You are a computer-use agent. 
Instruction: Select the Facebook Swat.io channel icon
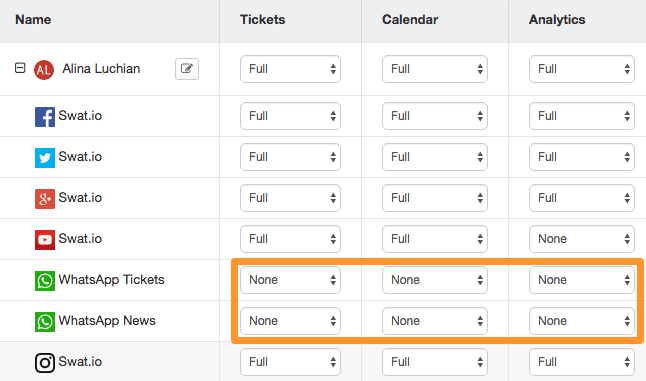(44, 117)
